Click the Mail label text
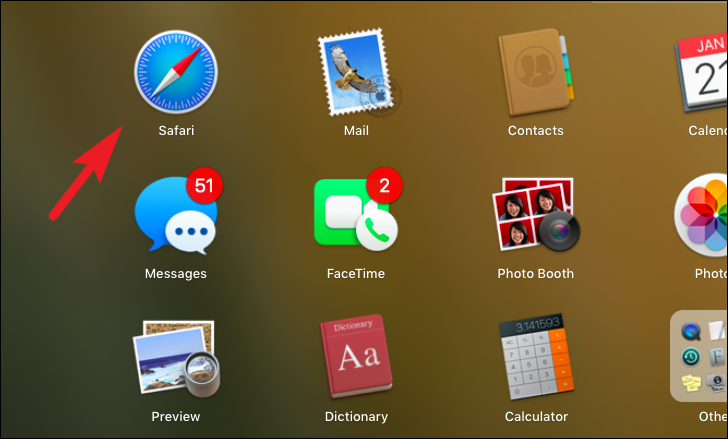The width and height of the screenshot is (728, 439). [356, 130]
